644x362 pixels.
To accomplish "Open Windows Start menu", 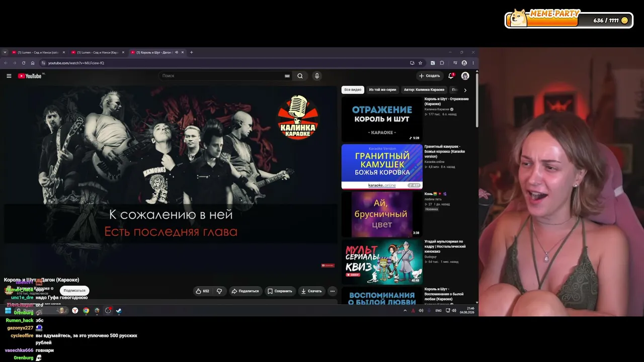I will point(8,311).
